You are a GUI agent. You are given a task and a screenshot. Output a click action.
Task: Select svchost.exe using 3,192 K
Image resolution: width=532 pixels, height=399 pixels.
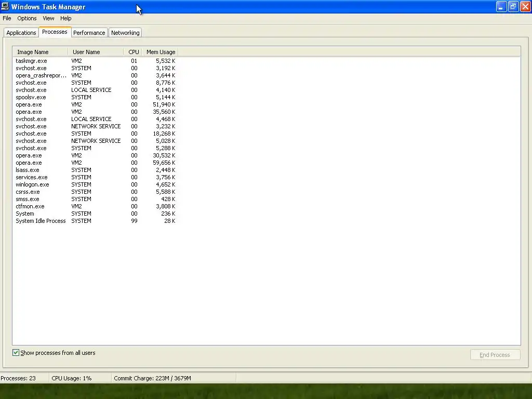coord(96,68)
